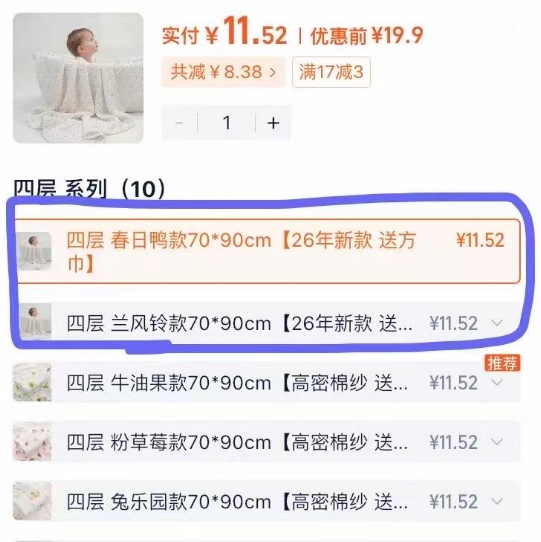The width and height of the screenshot is (541, 542).
Task: Expand the 兰风铃款 row chevron
Action: pos(497,323)
